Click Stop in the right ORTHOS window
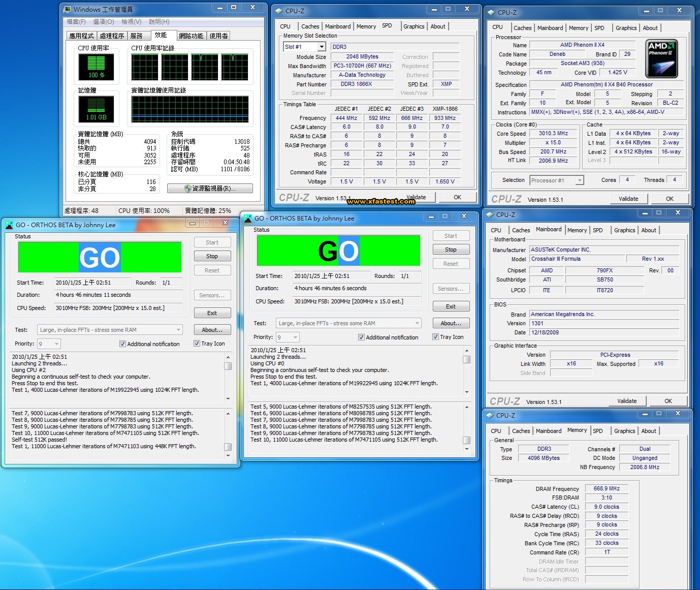This screenshot has width=700, height=590. point(451,250)
